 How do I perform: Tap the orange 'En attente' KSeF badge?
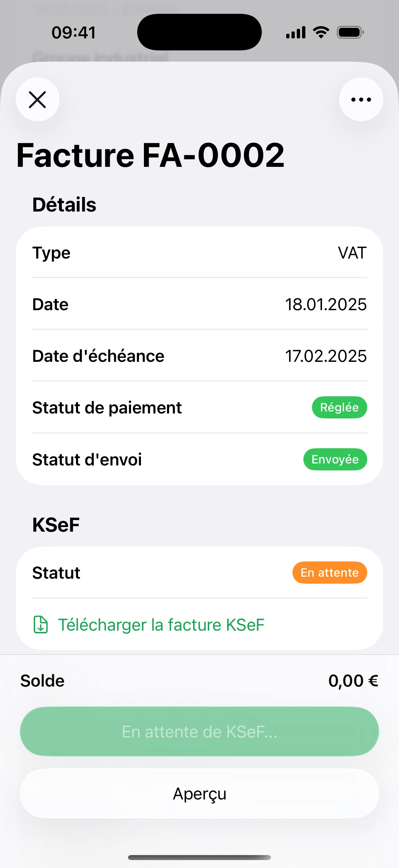coord(329,572)
